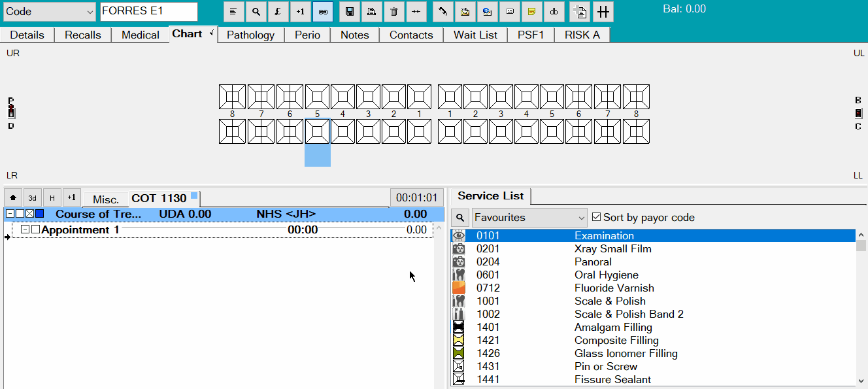Open the Medical tab
The width and height of the screenshot is (868, 389).
[141, 35]
